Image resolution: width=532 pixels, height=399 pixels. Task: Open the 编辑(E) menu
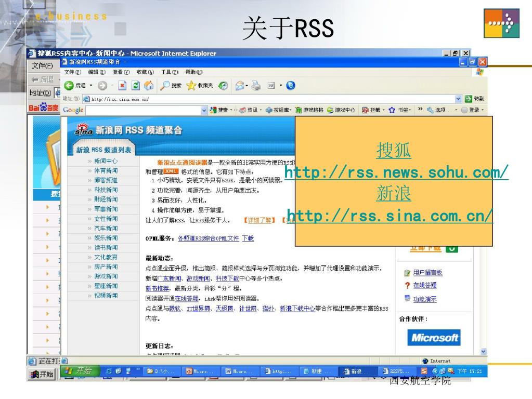click(x=97, y=72)
